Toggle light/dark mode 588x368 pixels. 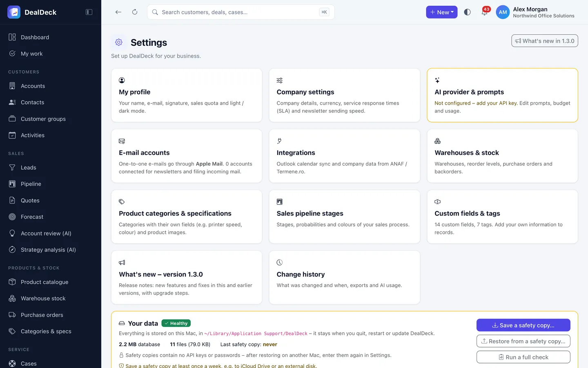[x=468, y=12]
